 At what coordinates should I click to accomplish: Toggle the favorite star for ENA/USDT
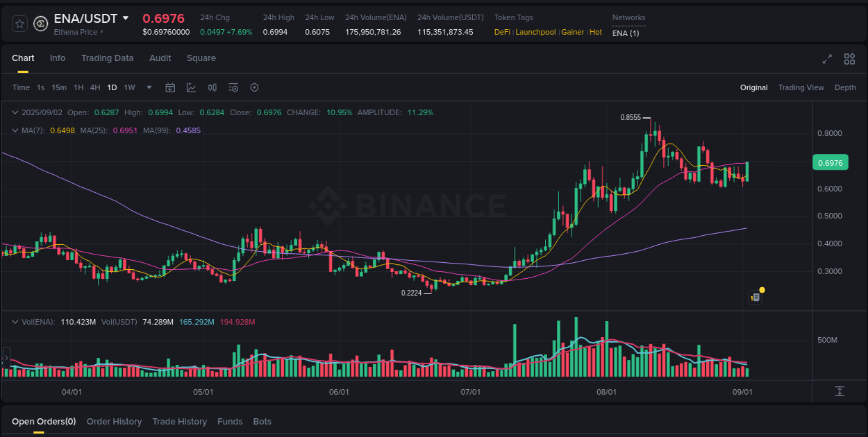coord(19,23)
